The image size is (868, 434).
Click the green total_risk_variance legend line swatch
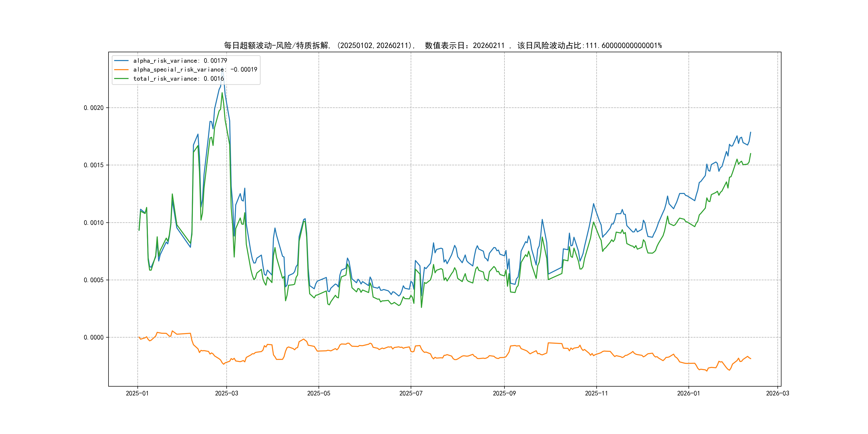[x=121, y=78]
